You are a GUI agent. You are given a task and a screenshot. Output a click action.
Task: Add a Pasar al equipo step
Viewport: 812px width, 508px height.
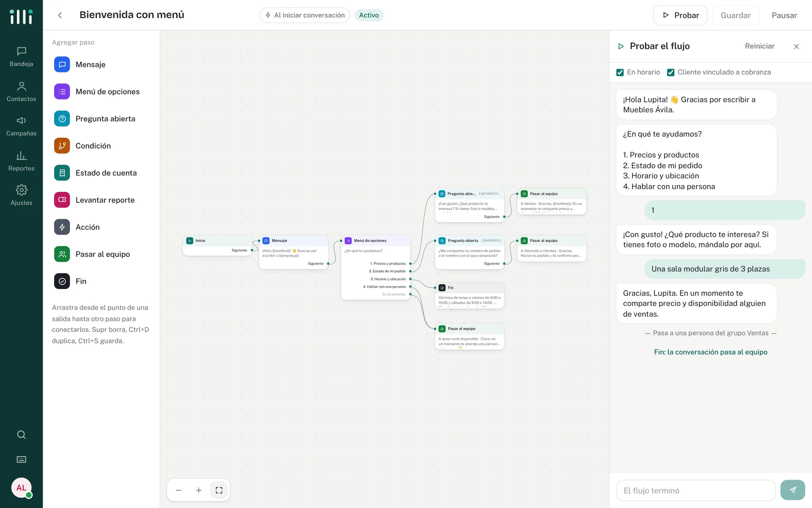[101, 254]
